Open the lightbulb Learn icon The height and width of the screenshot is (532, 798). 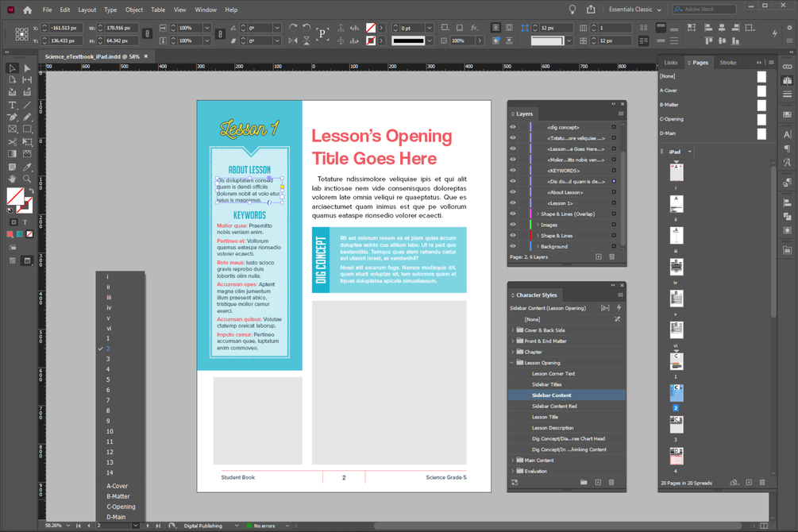(x=572, y=10)
